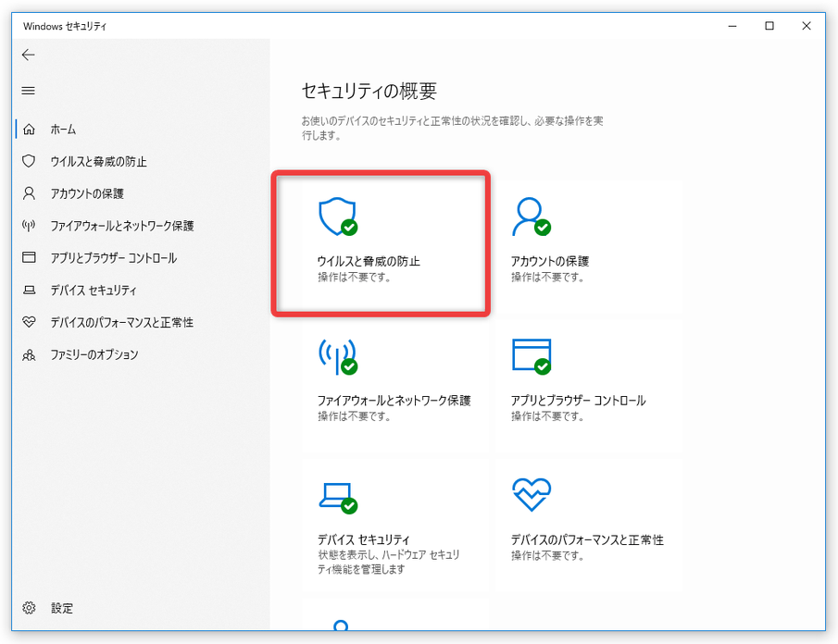Image resolution: width=838 pixels, height=644 pixels.
Task: Click the large laptop icon on デバイス セキュリティ tile
Action: (338, 498)
